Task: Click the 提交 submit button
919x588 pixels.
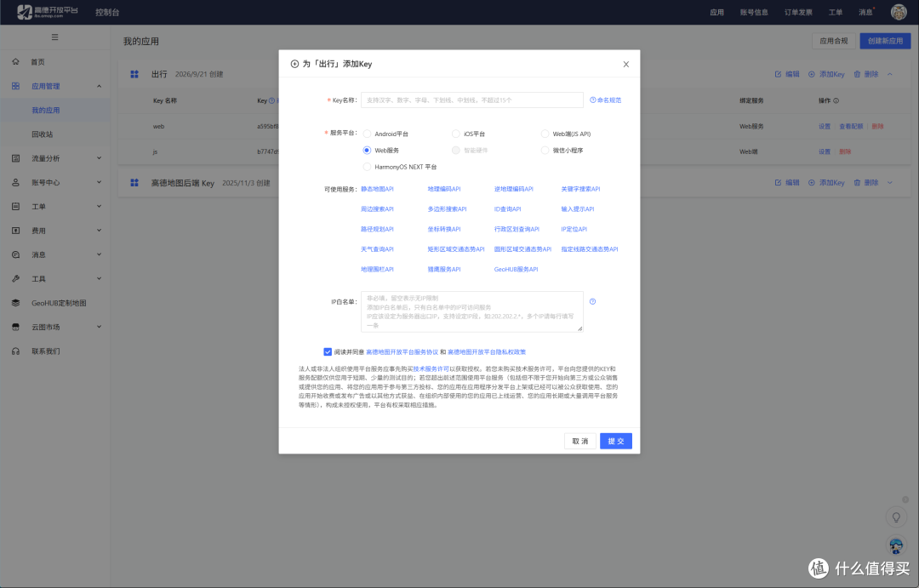Action: [x=616, y=441]
